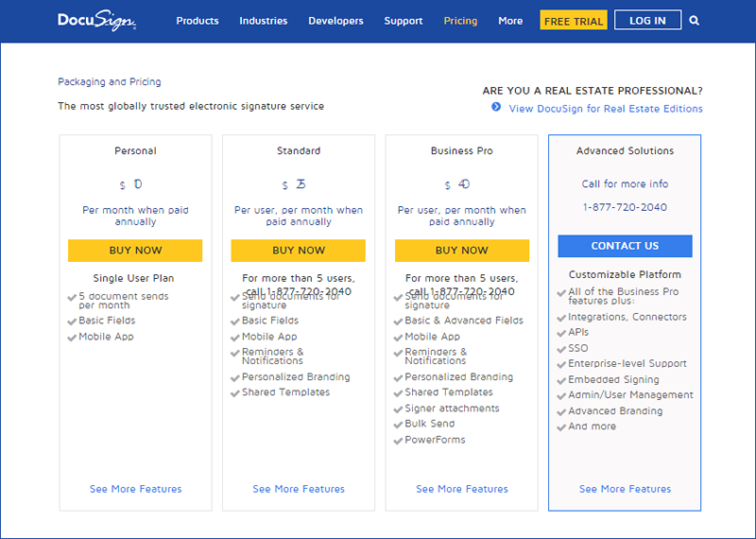Open the Industries menu

264,21
